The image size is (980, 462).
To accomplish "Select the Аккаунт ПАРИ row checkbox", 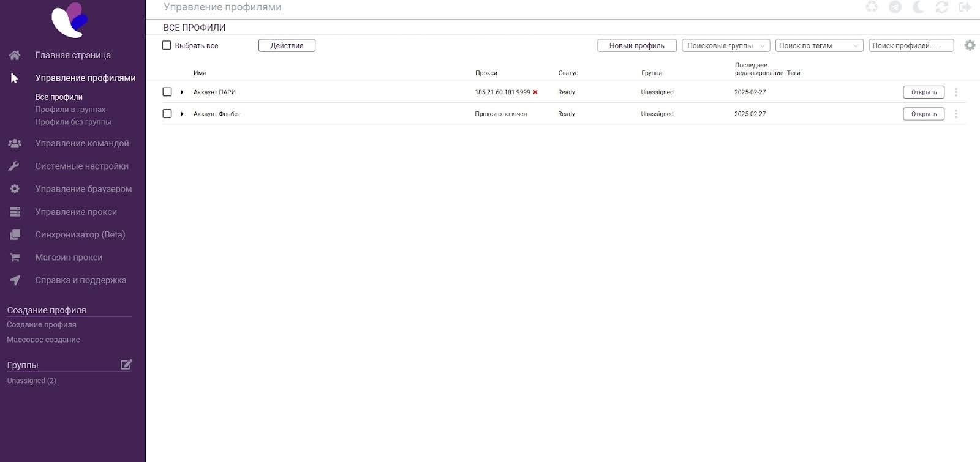I will [x=167, y=92].
